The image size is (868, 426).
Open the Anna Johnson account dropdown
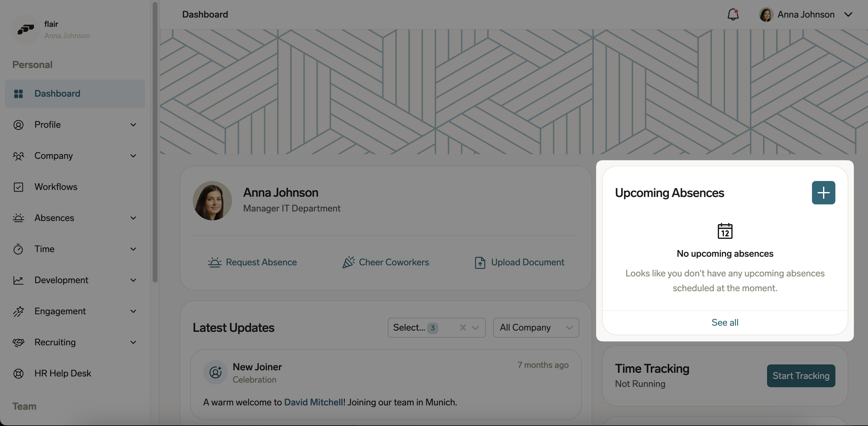coord(849,14)
